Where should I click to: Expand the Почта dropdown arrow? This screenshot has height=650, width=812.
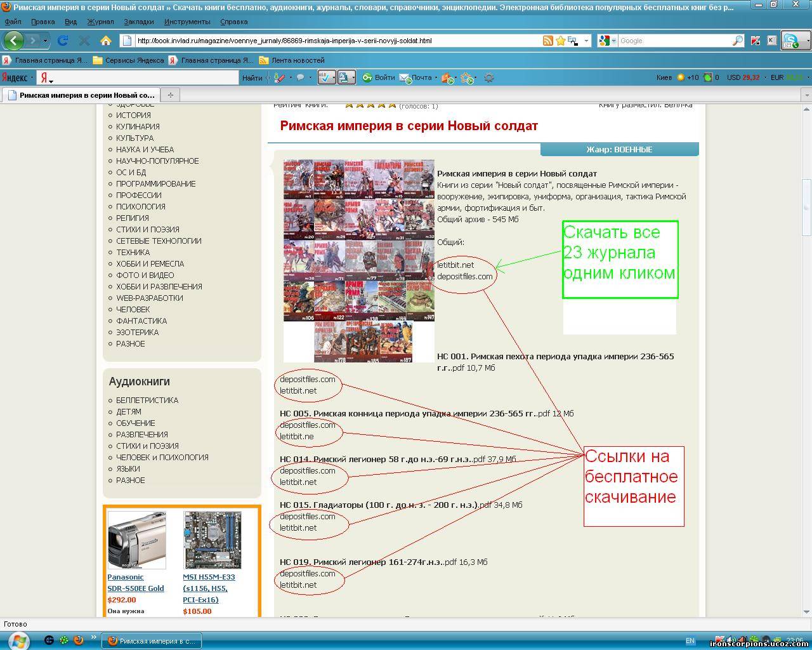pos(436,77)
